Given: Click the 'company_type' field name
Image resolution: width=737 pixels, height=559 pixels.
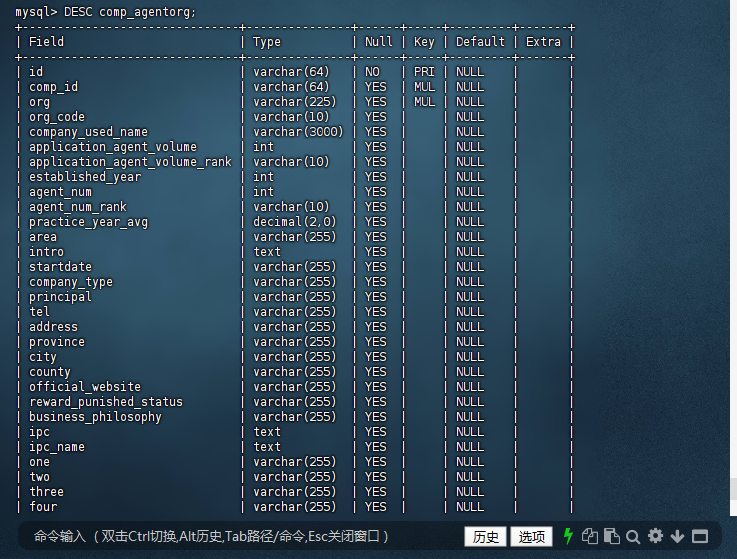Looking at the screenshot, I should 71,282.
